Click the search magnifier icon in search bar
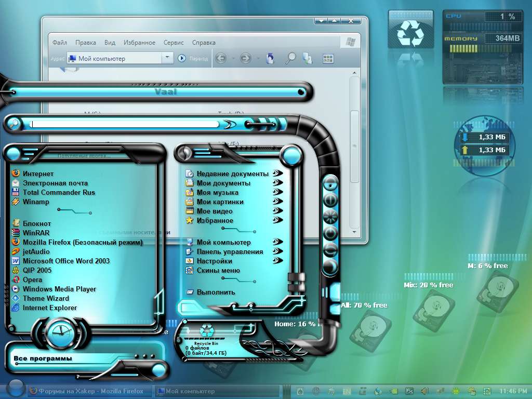532x399 pixels. pyautogui.click(x=14, y=124)
